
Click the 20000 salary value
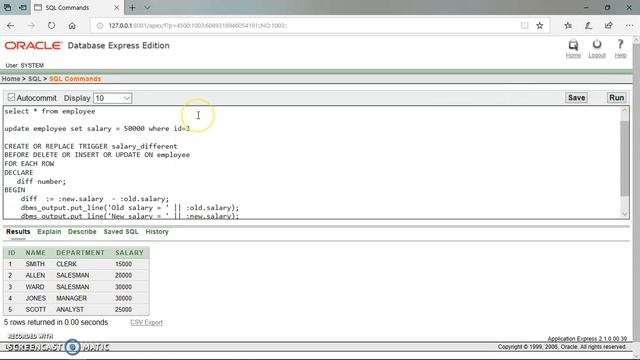coord(123,276)
